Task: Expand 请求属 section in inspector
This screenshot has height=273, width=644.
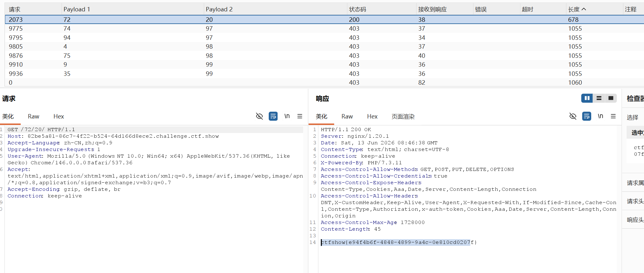Action: (x=635, y=183)
